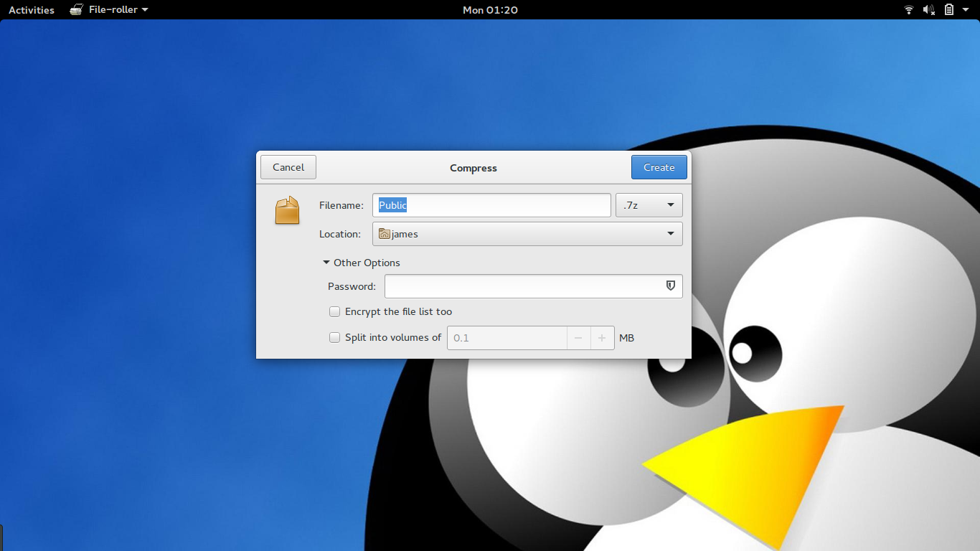Click the volume size field showing 0.1
Image resolution: width=980 pixels, height=551 pixels.
point(507,337)
